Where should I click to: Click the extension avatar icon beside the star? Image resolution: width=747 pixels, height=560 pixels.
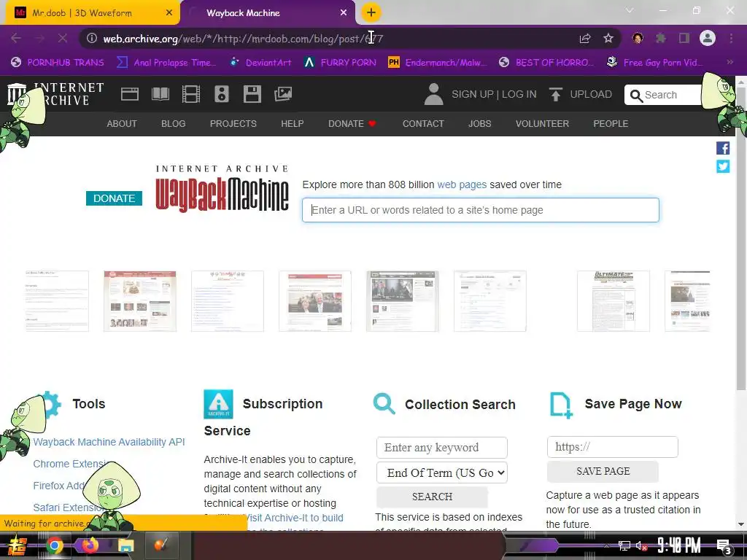click(638, 38)
